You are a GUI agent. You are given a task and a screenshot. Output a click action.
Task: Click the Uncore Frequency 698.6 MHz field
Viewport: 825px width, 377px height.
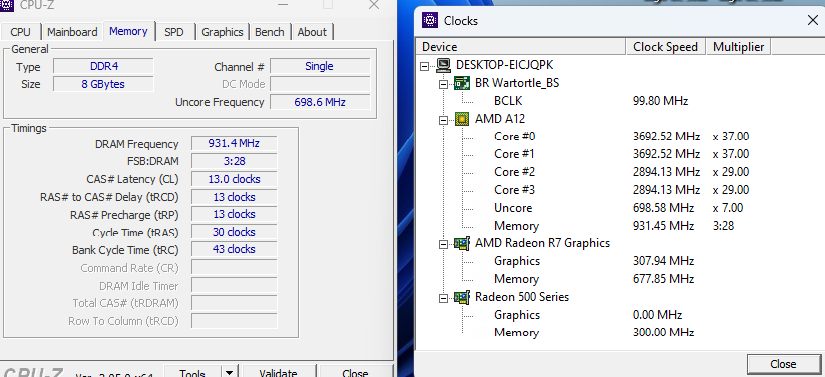click(x=320, y=102)
